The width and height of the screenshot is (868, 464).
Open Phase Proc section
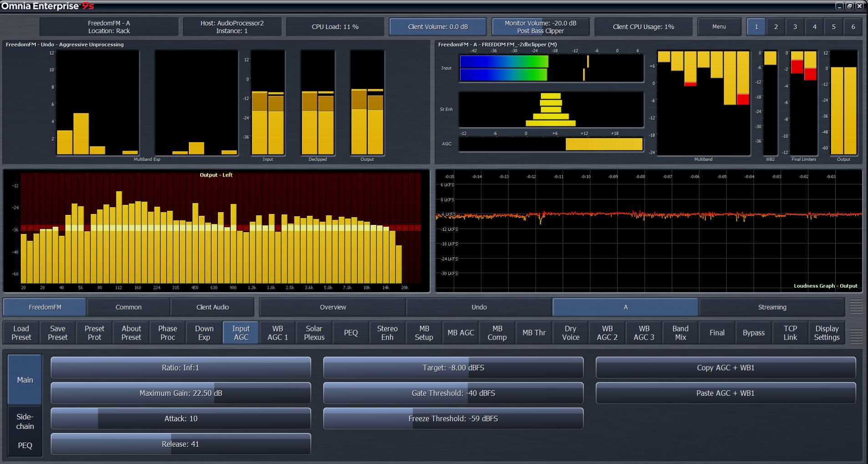point(168,333)
